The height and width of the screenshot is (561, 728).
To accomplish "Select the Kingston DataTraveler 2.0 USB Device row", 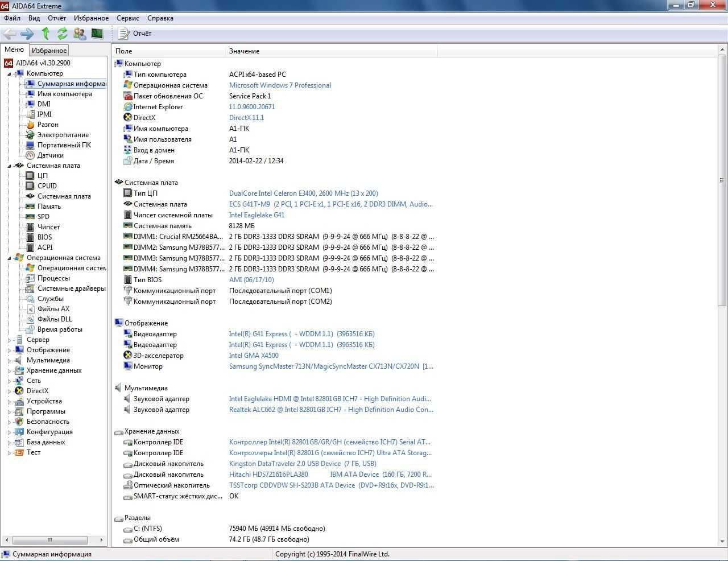I will pyautogui.click(x=274, y=464).
